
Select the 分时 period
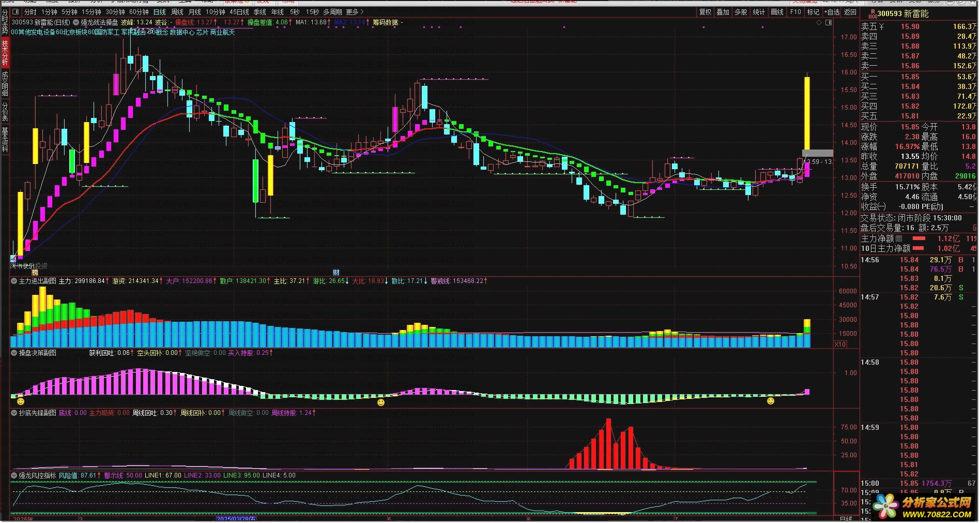tap(30, 12)
